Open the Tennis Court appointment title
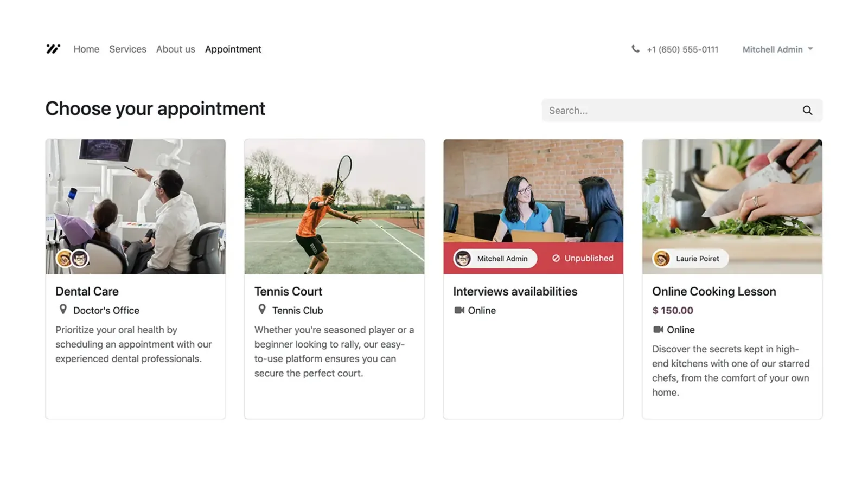 (x=288, y=291)
